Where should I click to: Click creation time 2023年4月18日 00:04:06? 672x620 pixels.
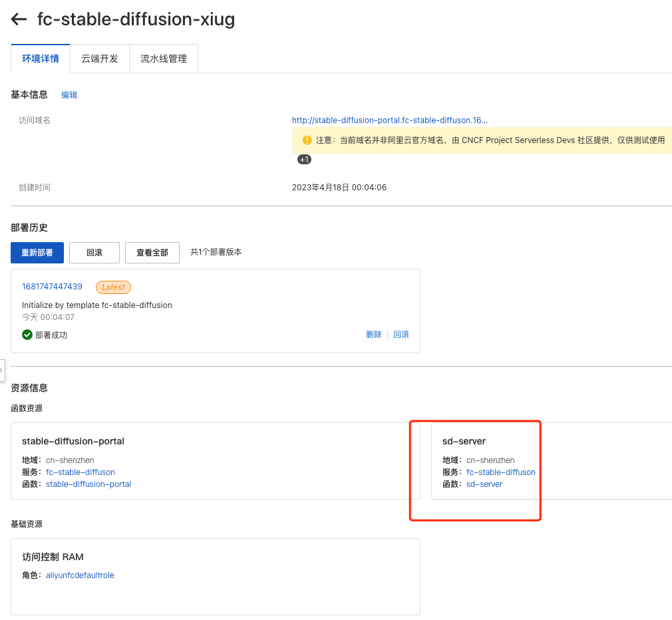click(x=339, y=187)
